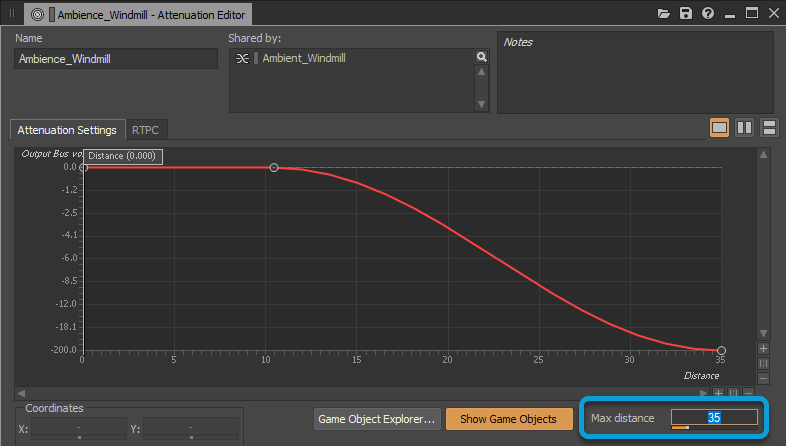Image resolution: width=786 pixels, height=446 pixels.
Task: Click the Show Game Objects button
Action: (x=509, y=418)
